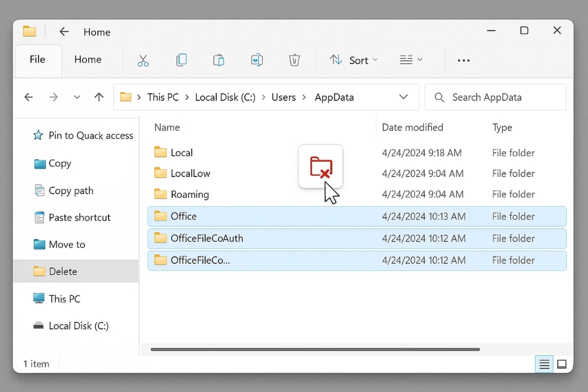Click the up navigation arrow
This screenshot has width=588, height=392.
click(x=99, y=97)
